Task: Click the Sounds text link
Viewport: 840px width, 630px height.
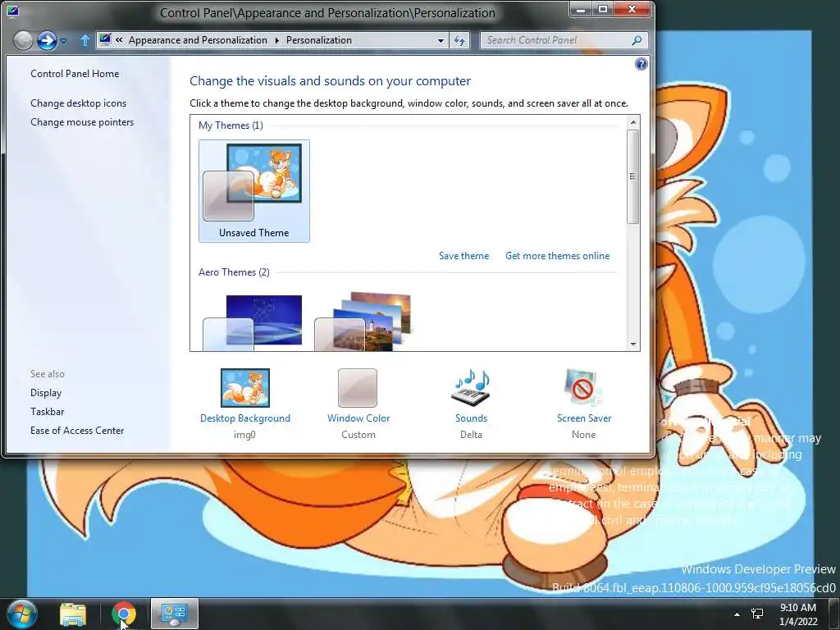Action: 472,418
